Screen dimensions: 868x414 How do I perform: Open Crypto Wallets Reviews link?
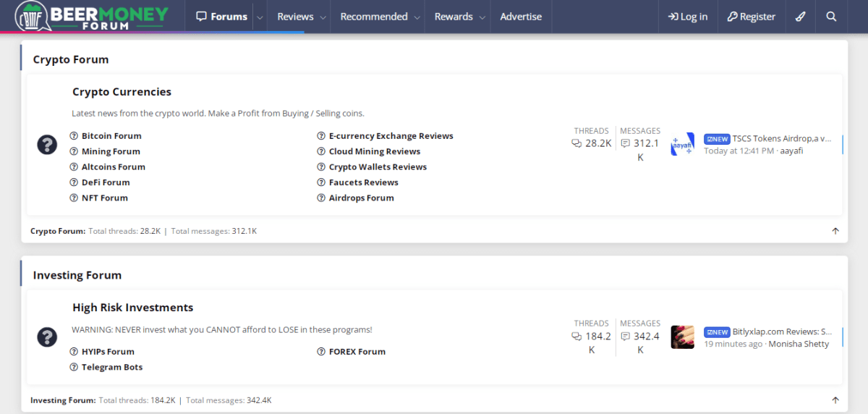[x=378, y=166]
